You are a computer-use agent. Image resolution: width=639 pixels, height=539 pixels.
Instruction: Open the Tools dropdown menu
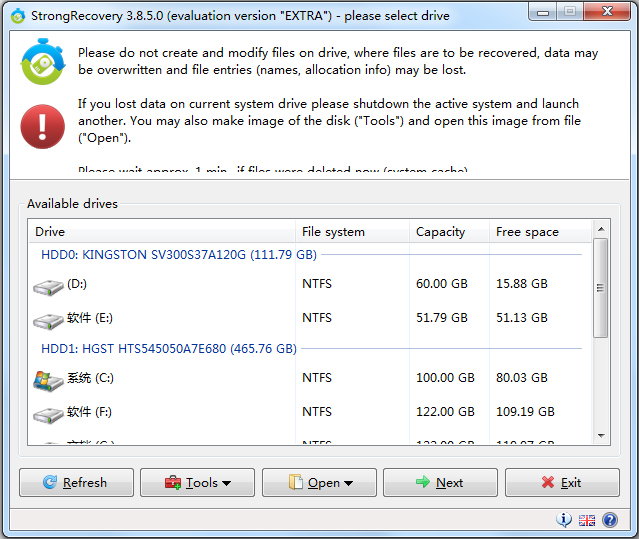(197, 483)
